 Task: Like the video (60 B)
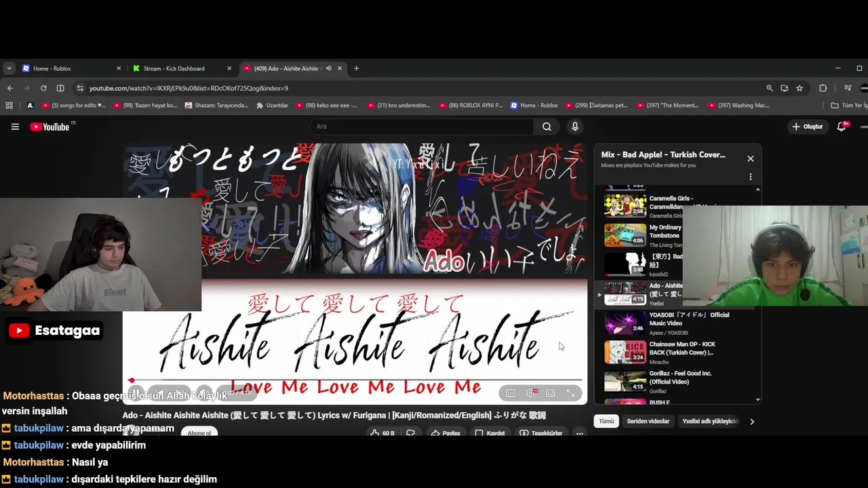(382, 433)
